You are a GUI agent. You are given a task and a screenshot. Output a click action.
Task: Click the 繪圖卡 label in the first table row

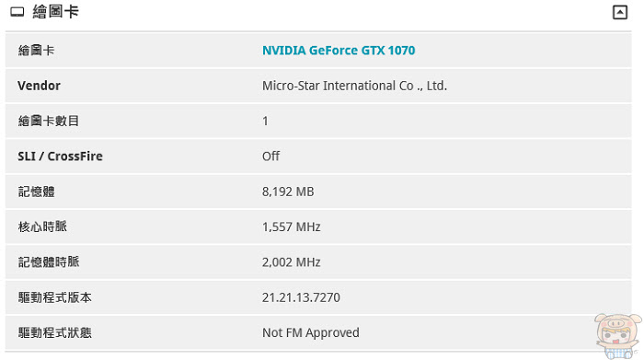tap(36, 51)
